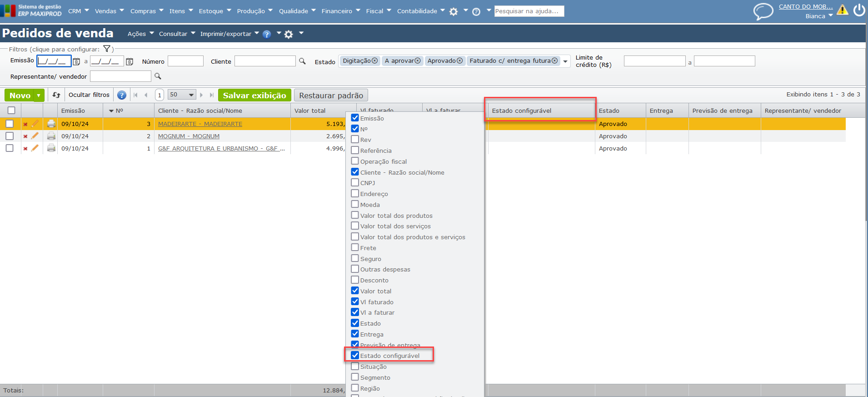868x397 pixels.
Task: Enable the Frete column checkbox
Action: (x=355, y=247)
